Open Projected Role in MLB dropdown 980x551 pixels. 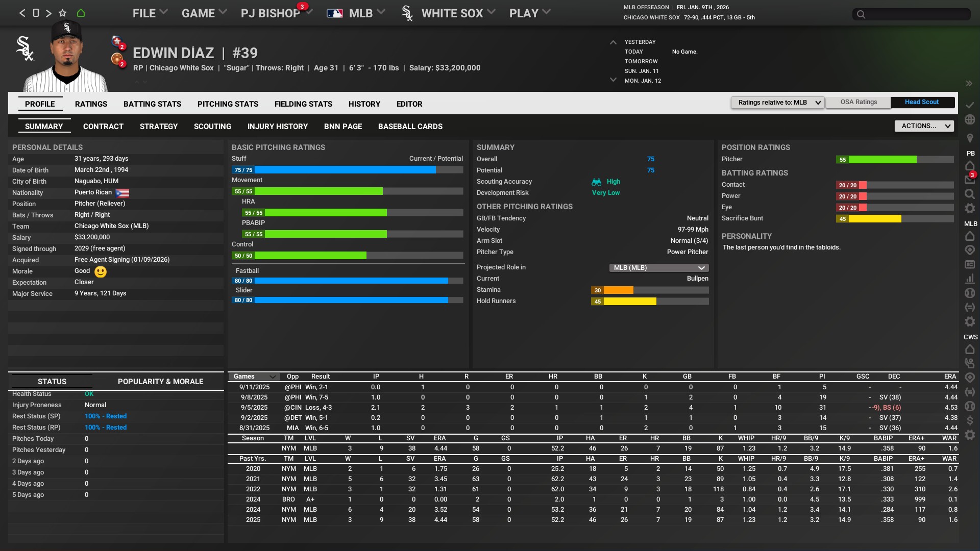[658, 268]
